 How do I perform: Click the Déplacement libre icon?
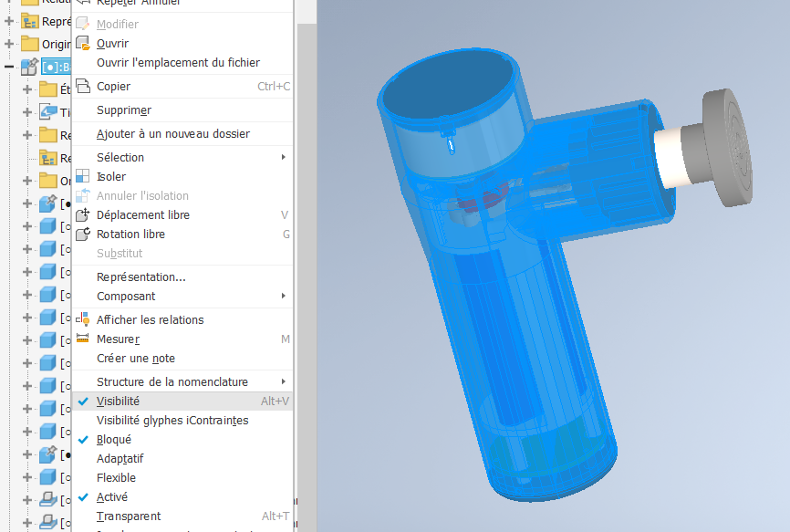[83, 215]
